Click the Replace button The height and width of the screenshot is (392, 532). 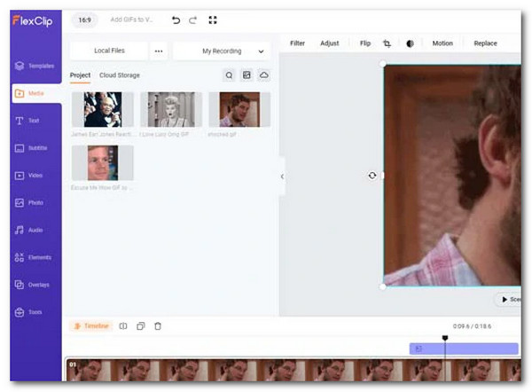click(485, 43)
